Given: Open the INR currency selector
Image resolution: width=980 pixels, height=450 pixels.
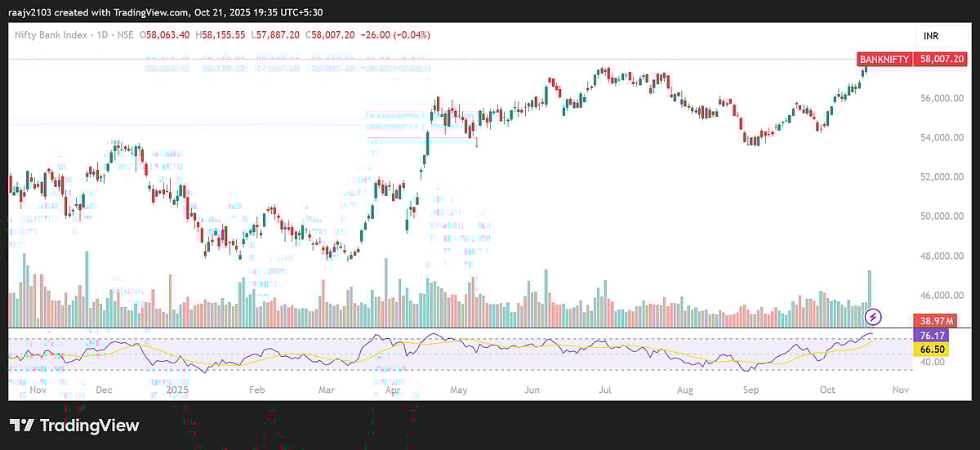Looking at the screenshot, I should [x=933, y=35].
